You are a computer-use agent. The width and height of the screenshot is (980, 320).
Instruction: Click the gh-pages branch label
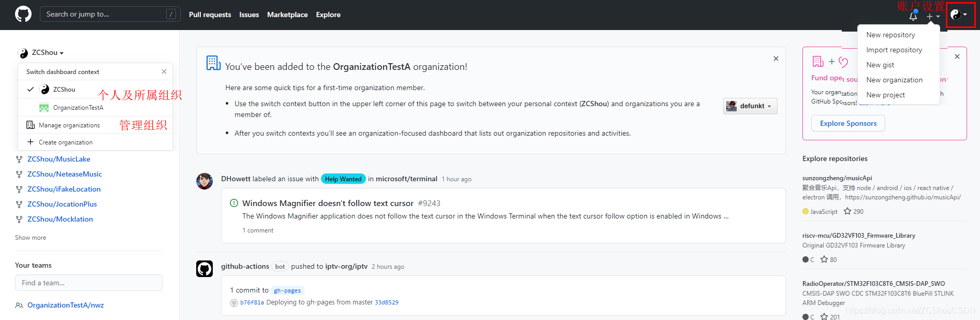pos(287,290)
